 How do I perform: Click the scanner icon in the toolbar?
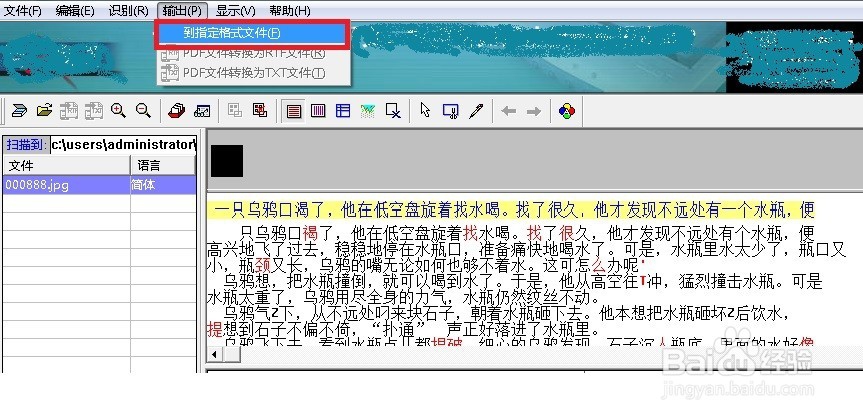[19, 111]
